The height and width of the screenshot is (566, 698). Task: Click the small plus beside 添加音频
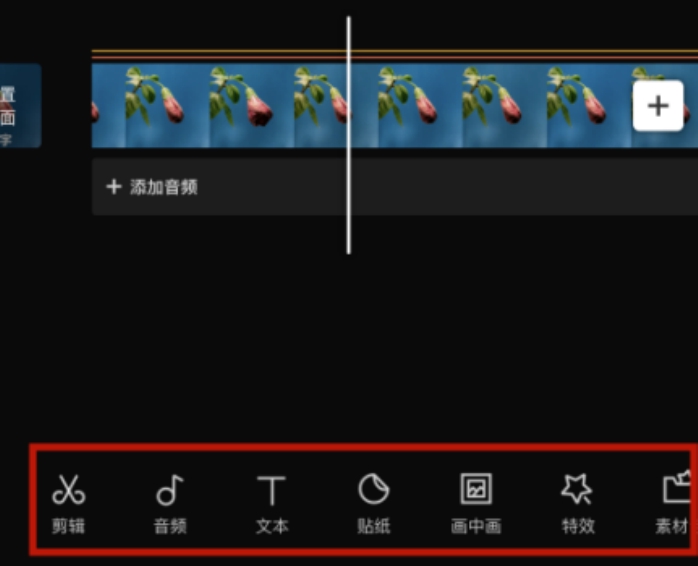(x=114, y=187)
